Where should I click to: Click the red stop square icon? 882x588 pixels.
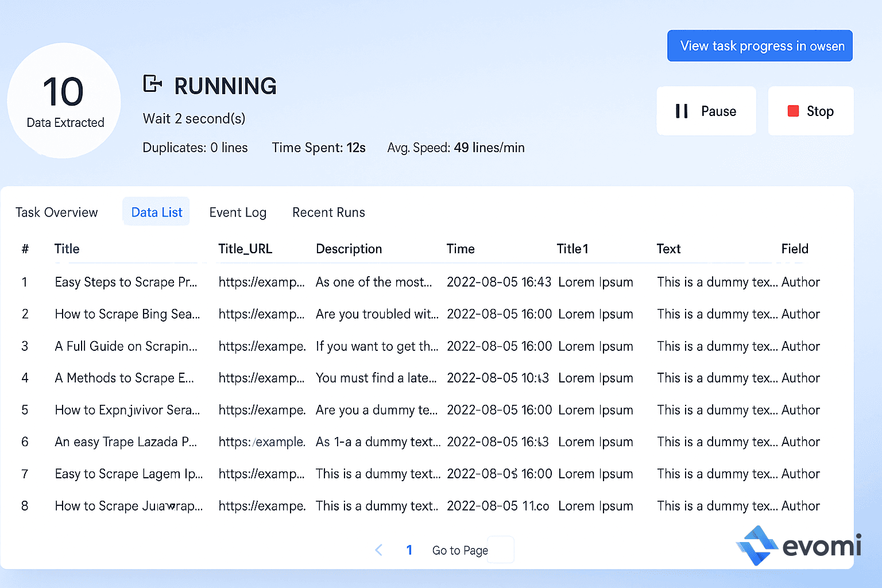point(793,111)
